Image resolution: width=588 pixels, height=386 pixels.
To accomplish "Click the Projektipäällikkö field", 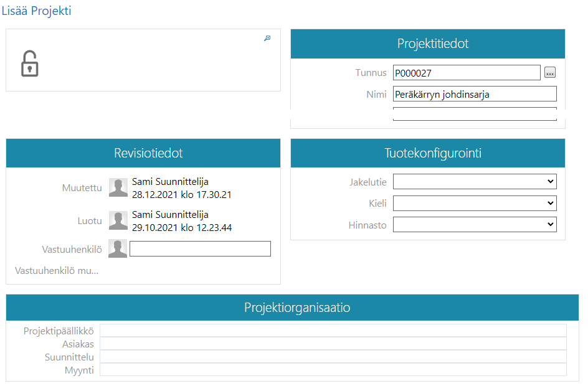I will pyautogui.click(x=333, y=331).
